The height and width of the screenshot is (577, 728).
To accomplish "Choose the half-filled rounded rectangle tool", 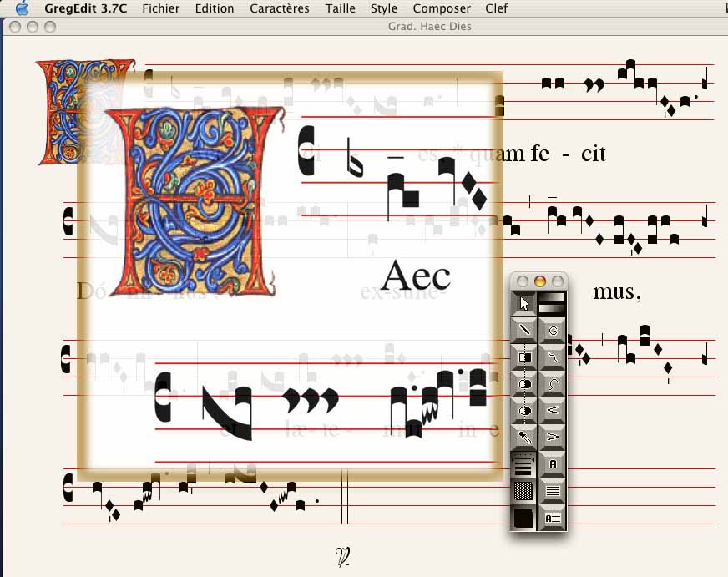I will tap(523, 384).
